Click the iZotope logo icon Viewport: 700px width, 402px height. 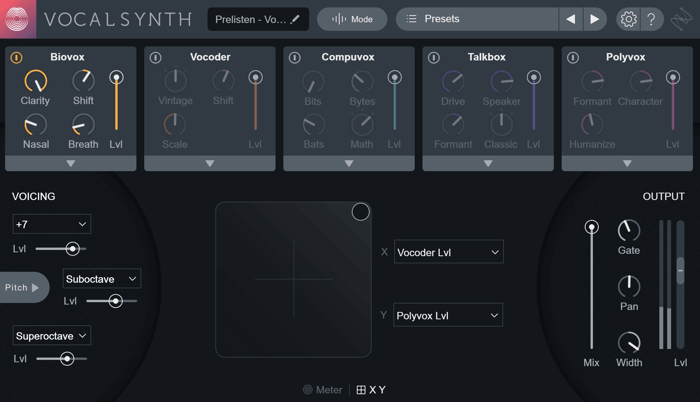pos(681,19)
